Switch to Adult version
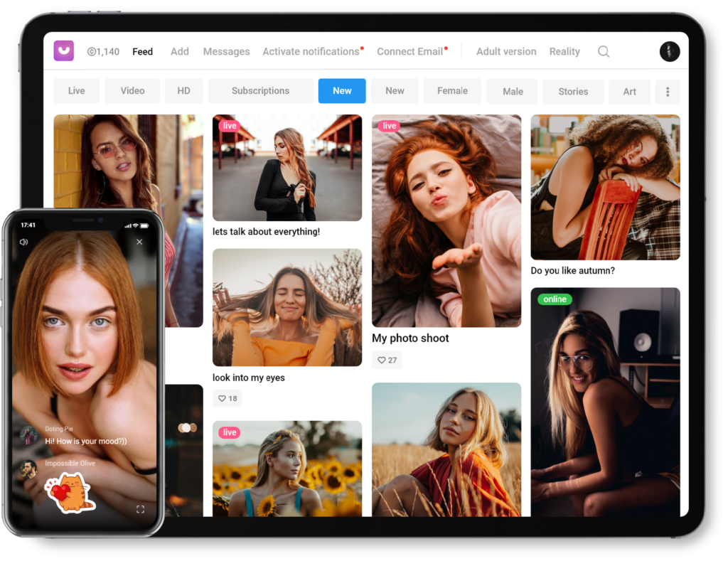 (506, 51)
